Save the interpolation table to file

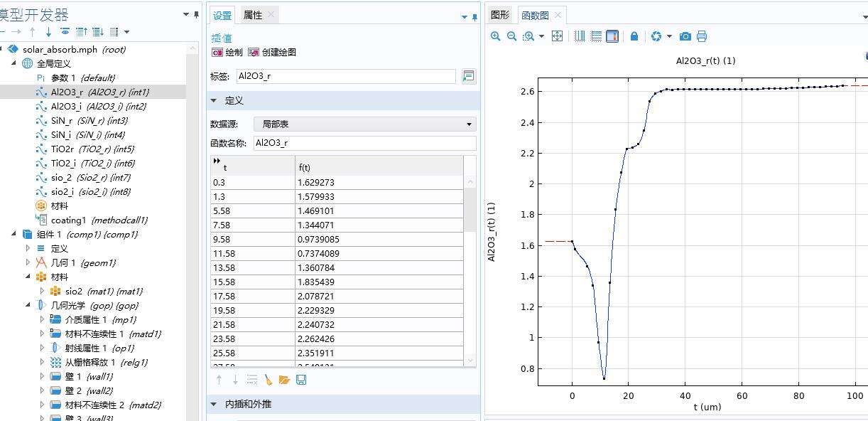pyautogui.click(x=301, y=380)
